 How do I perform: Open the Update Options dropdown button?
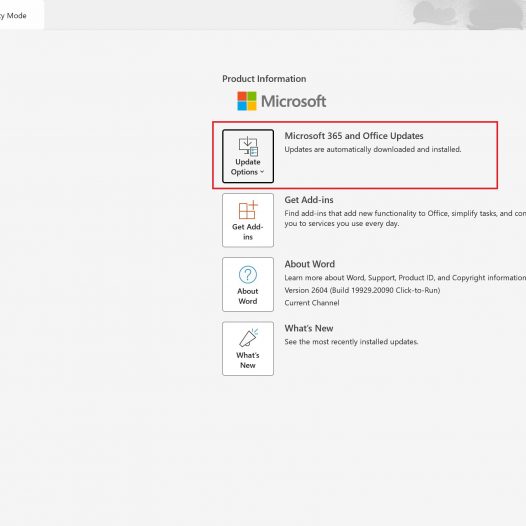click(x=248, y=156)
